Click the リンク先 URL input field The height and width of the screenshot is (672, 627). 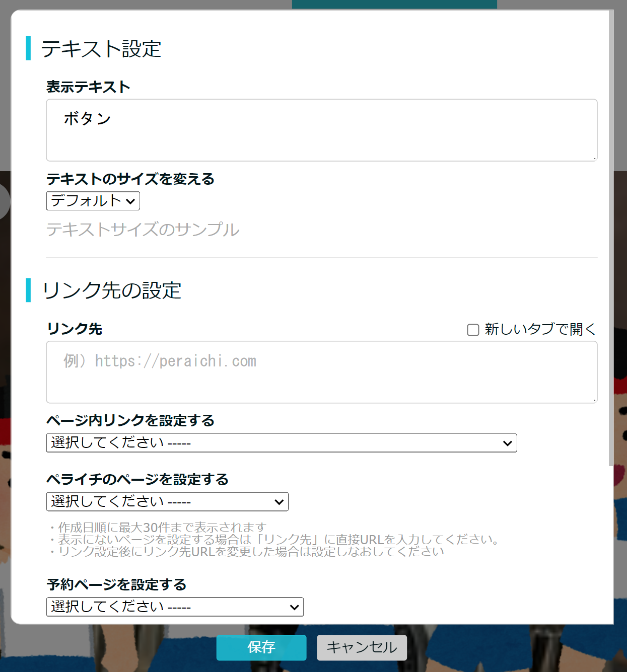321,372
